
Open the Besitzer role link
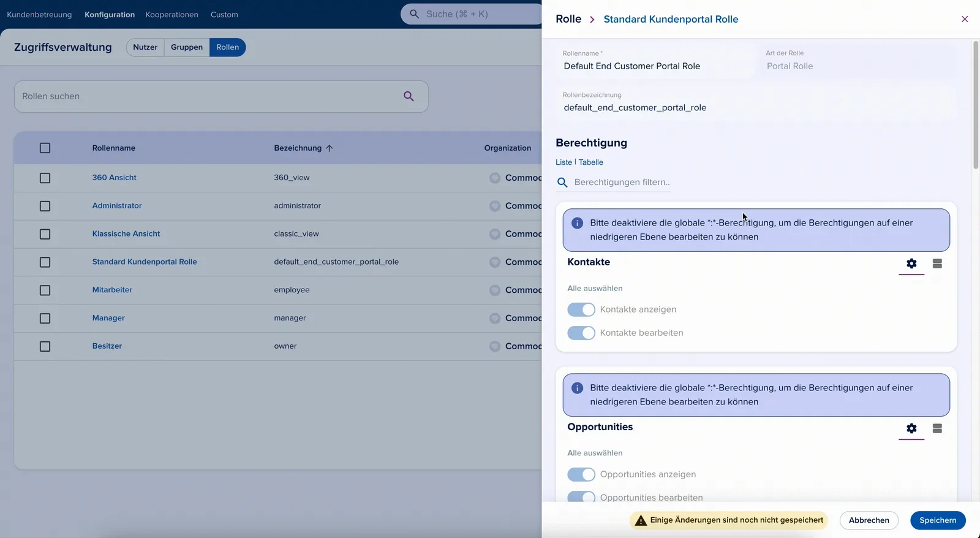[107, 346]
